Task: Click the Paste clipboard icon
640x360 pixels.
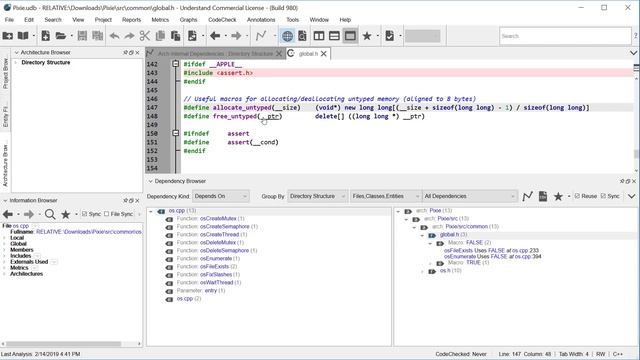Action: click(x=176, y=36)
